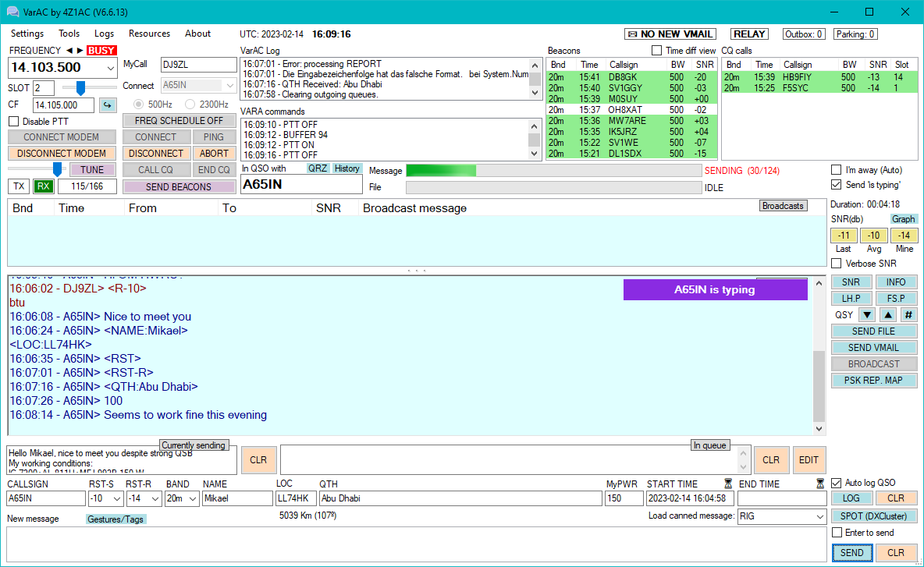
Task: Open the Settings menu
Action: [27, 34]
